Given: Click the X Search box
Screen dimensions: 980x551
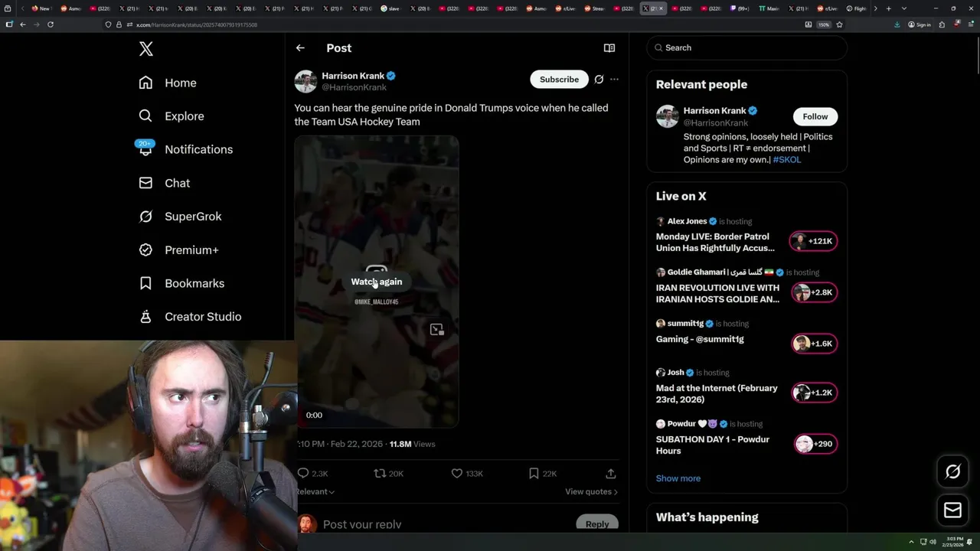Looking at the screenshot, I should pos(746,47).
